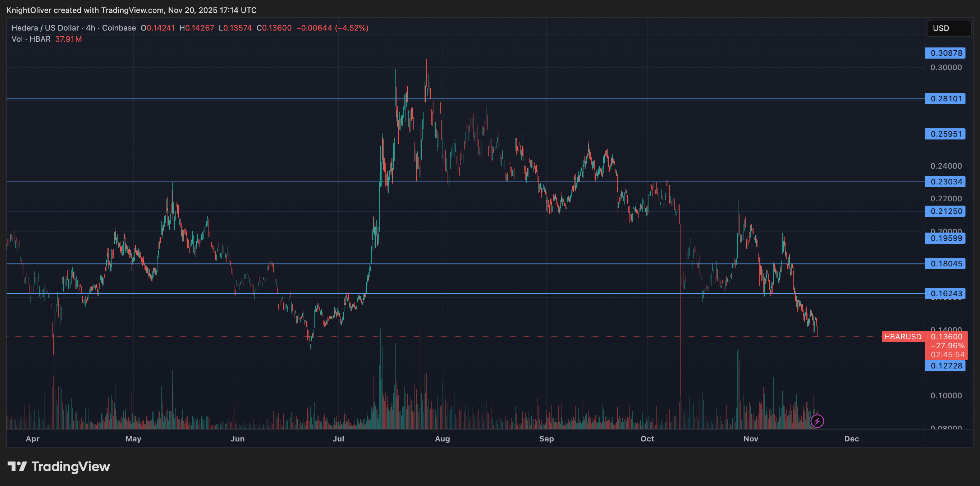Viewport: 980px width, 486px height.
Task: Click the Hedera / US Dollar chart title
Action: tap(45, 28)
